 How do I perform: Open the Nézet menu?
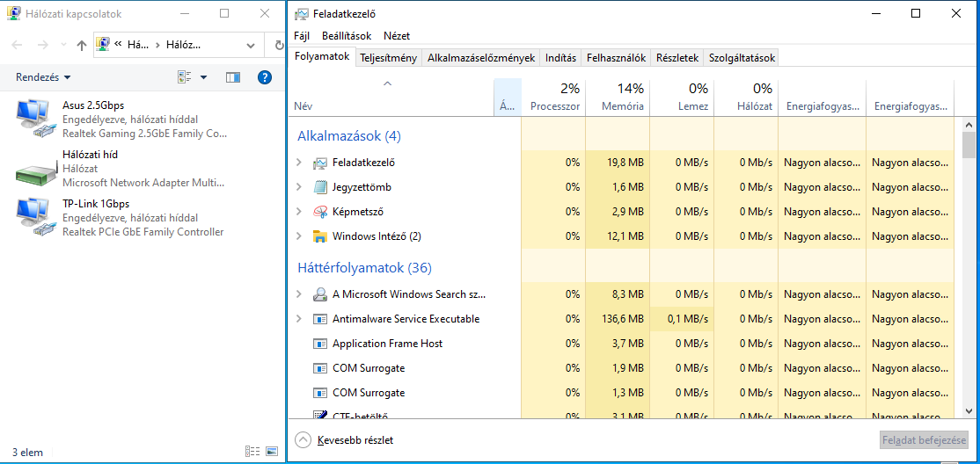(397, 36)
